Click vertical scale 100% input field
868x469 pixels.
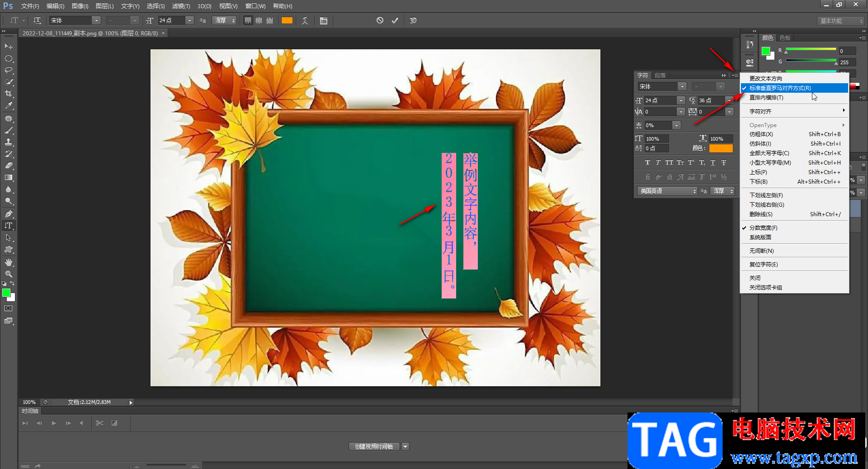pyautogui.click(x=656, y=139)
